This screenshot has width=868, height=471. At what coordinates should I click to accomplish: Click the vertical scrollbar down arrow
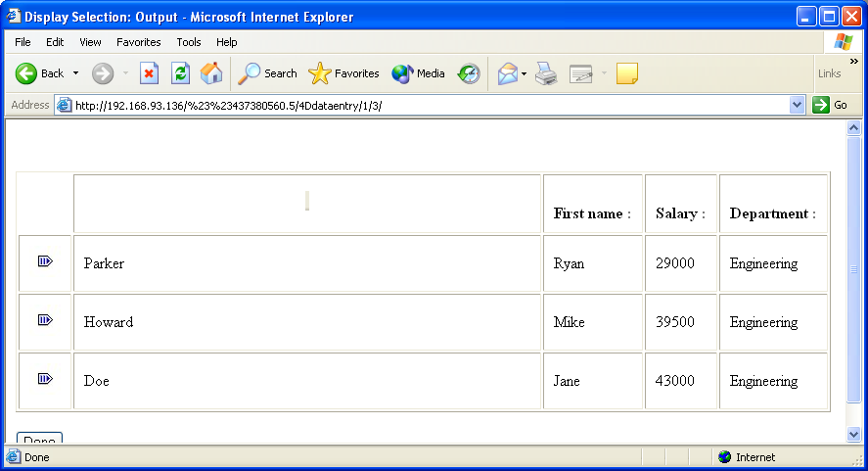pyautogui.click(x=853, y=434)
